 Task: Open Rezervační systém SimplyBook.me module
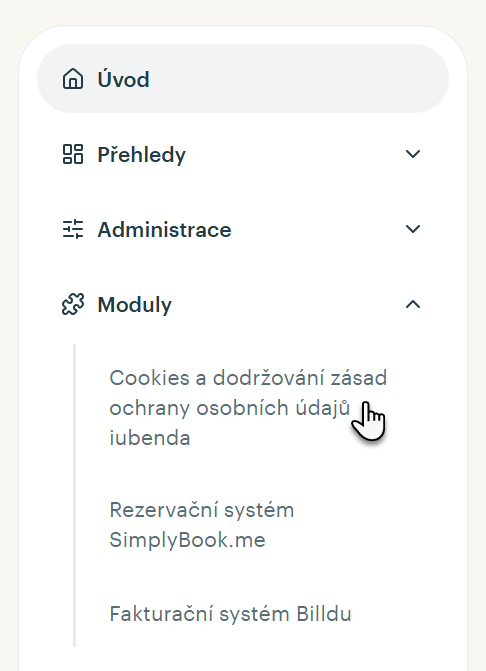(202, 525)
